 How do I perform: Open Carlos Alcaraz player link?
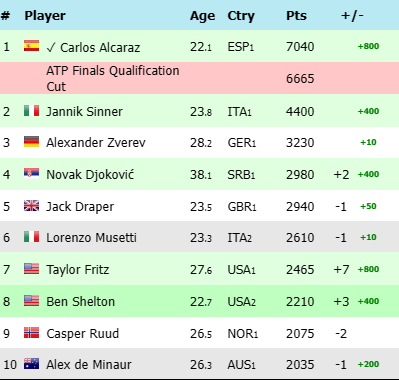pos(100,48)
